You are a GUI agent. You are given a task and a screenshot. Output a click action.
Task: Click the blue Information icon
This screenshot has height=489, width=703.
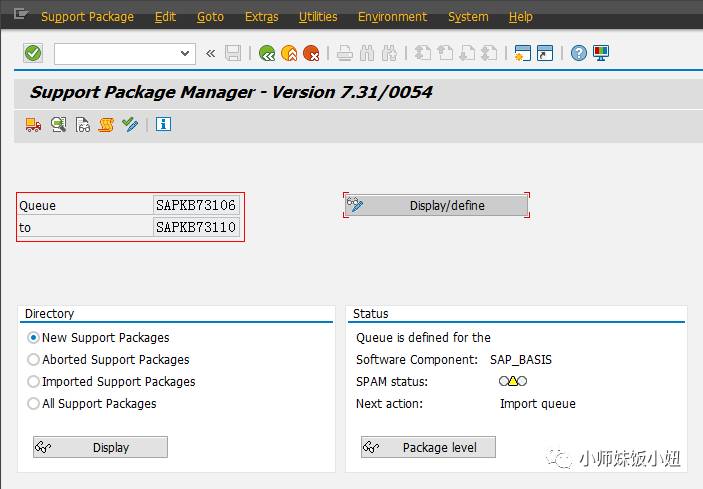164,124
